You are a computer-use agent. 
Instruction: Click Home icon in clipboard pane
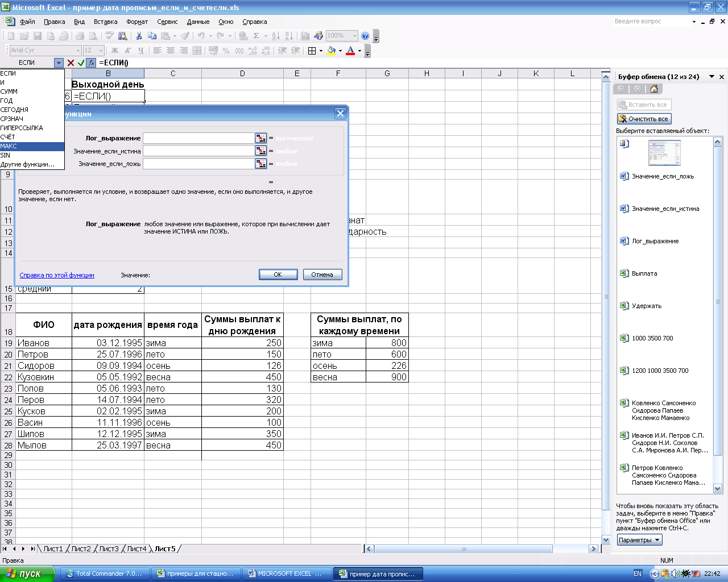653,89
